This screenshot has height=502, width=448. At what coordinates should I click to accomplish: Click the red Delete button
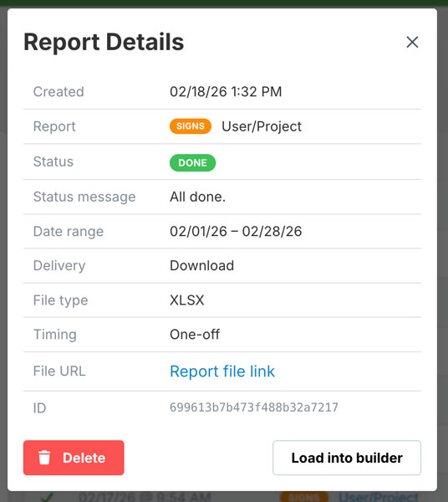pos(74,458)
